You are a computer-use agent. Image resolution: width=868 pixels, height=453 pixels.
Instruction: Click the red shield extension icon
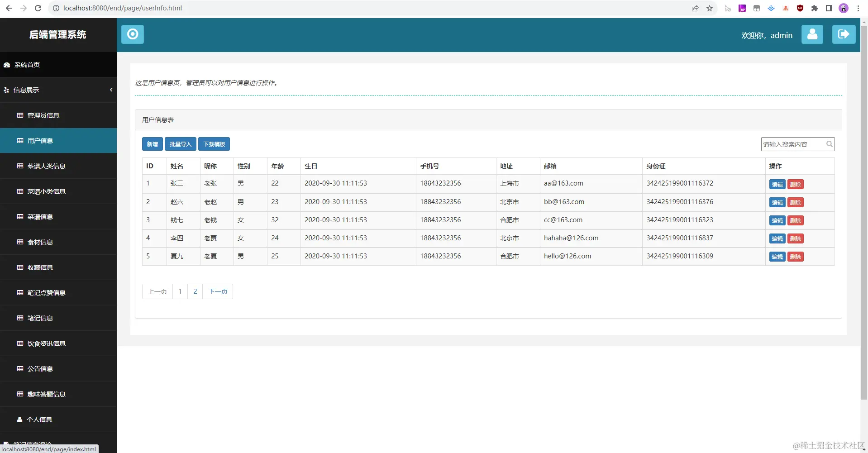[800, 8]
